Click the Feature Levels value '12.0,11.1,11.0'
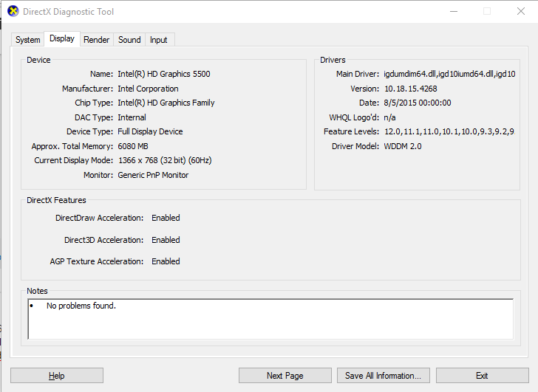 [x=412, y=131]
